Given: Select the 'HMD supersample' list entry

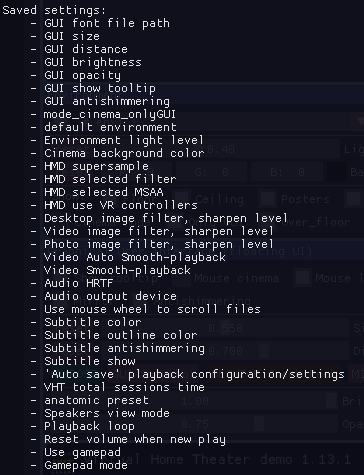Looking at the screenshot, I should (96, 166).
